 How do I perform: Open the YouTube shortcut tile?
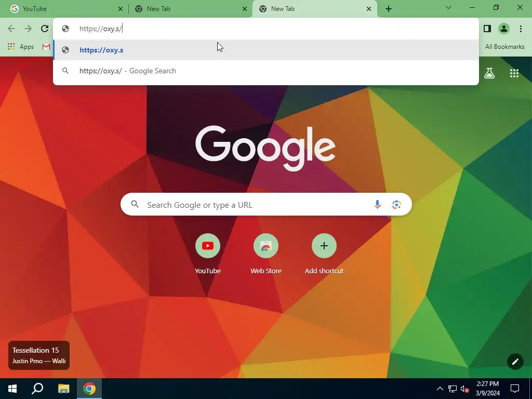(208, 254)
